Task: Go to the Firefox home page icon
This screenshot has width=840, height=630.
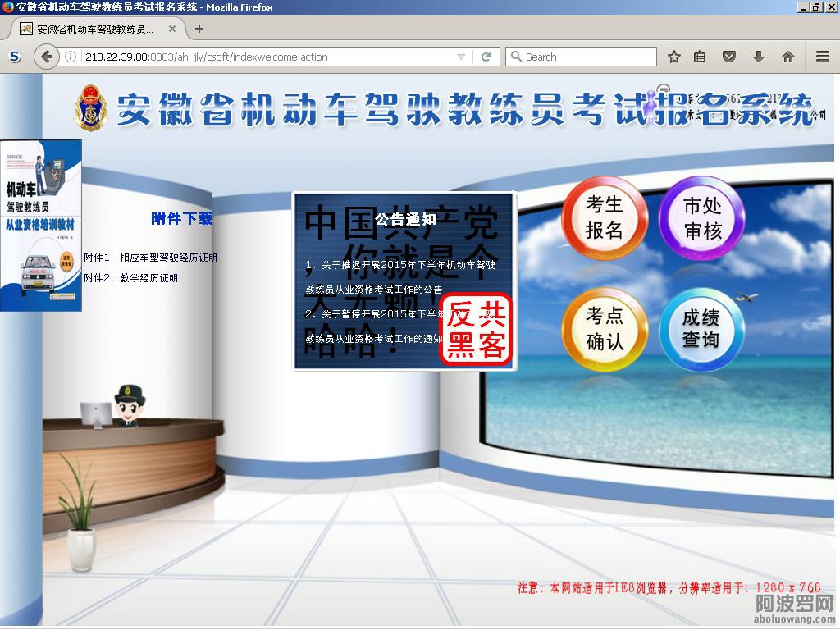Action: pyautogui.click(x=787, y=57)
